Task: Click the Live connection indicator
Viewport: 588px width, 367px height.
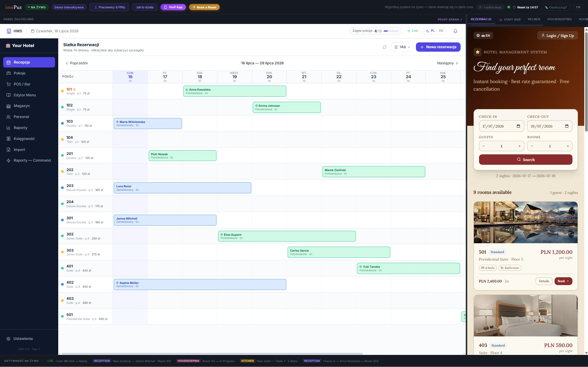Action: (412, 31)
